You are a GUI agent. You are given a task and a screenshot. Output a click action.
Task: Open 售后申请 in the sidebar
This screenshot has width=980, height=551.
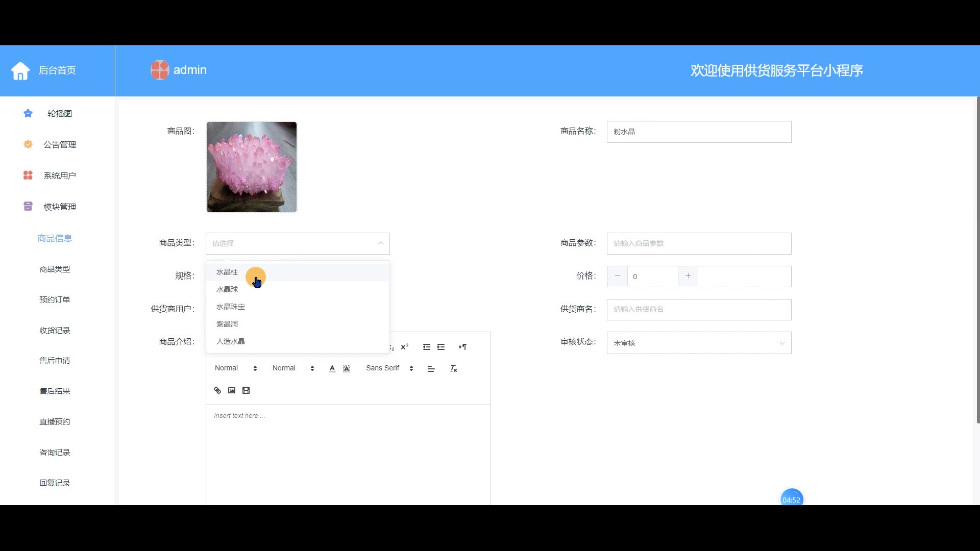coord(55,360)
